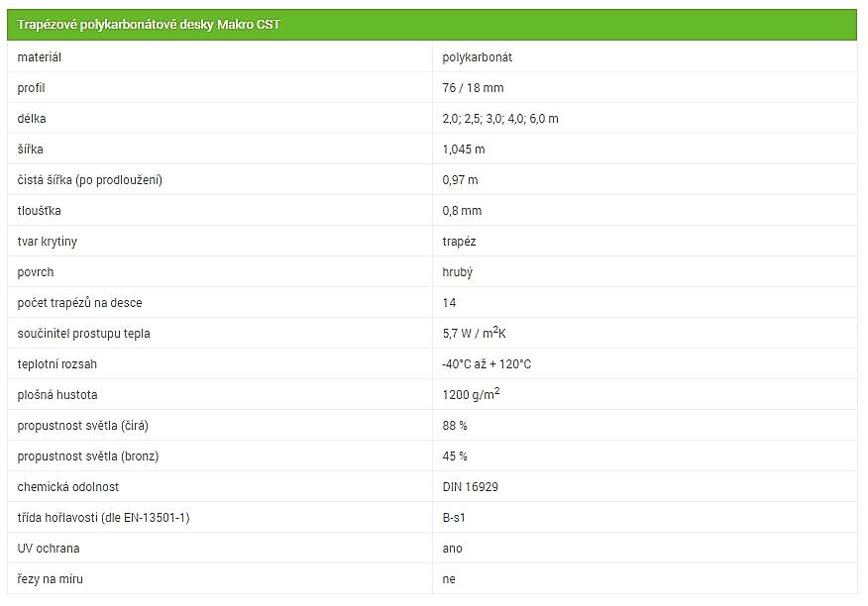This screenshot has height=606, width=868.
Task: Select the chemická odolnost value DIN 16929
Action: pyautogui.click(x=470, y=487)
